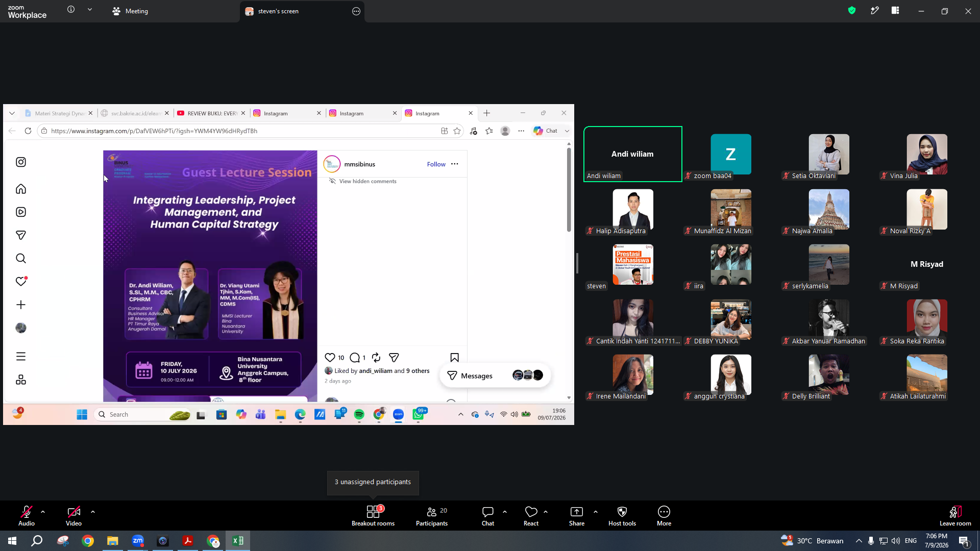The image size is (980, 551).
Task: Open Breakout rooms panel
Action: pos(373,515)
